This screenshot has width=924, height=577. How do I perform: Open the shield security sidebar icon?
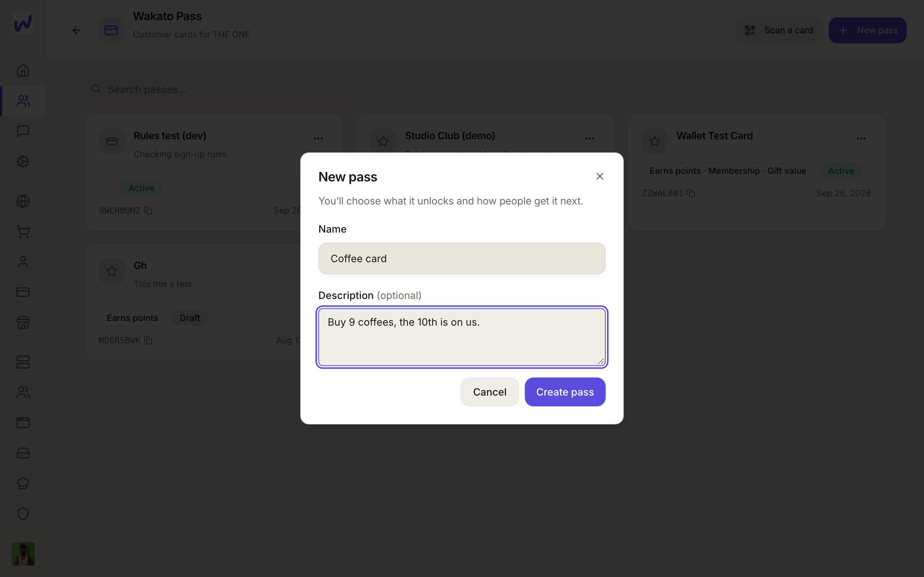23,514
